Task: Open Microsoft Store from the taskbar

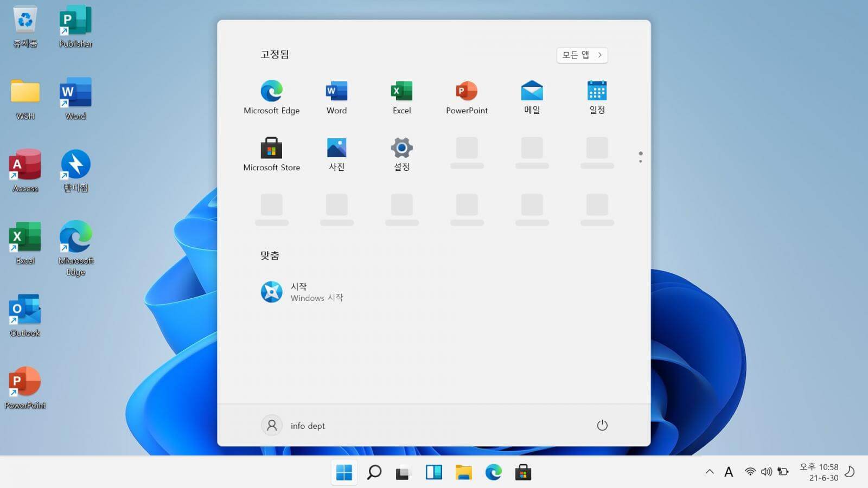Action: tap(523, 472)
